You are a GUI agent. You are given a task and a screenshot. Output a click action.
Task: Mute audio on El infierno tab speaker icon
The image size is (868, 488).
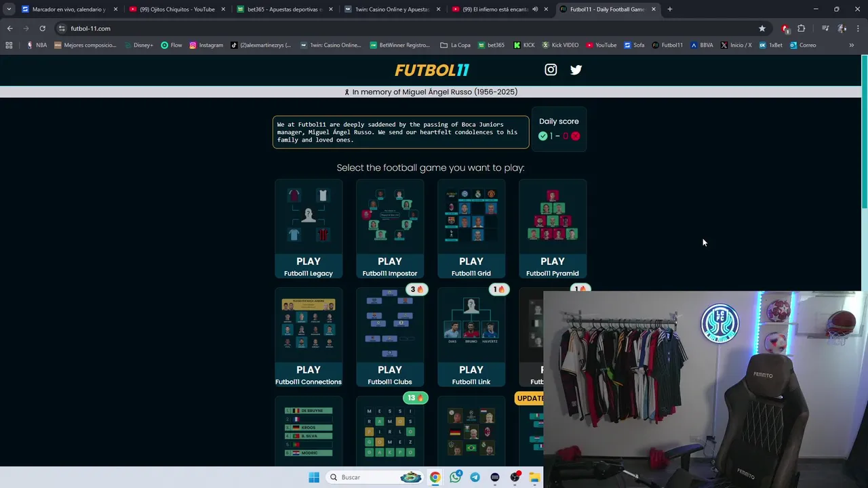[535, 9]
